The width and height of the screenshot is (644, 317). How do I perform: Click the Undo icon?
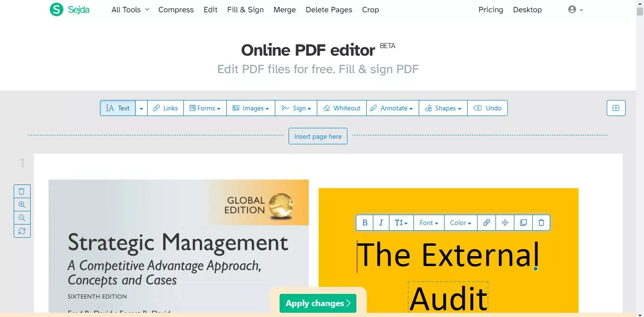pyautogui.click(x=487, y=108)
